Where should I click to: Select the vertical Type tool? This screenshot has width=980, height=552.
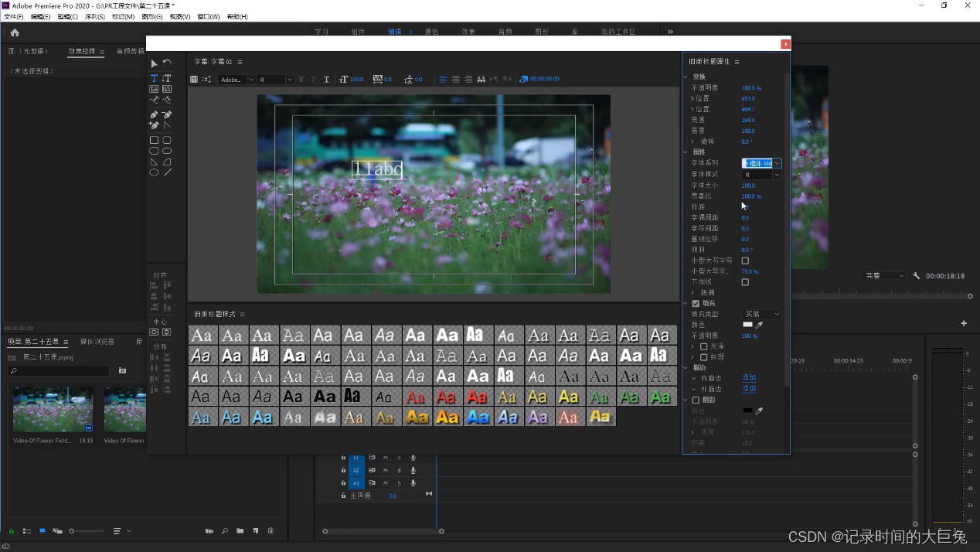point(167,78)
